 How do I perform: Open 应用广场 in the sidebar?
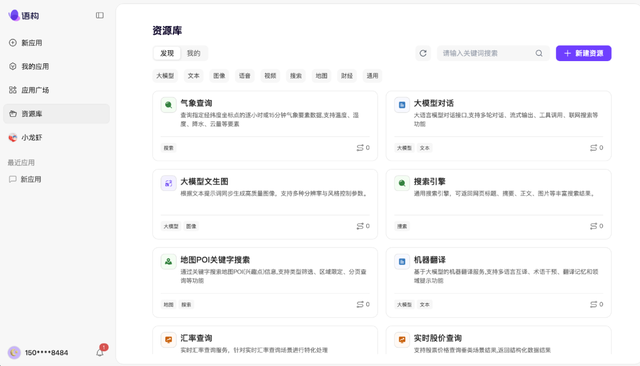(56, 90)
